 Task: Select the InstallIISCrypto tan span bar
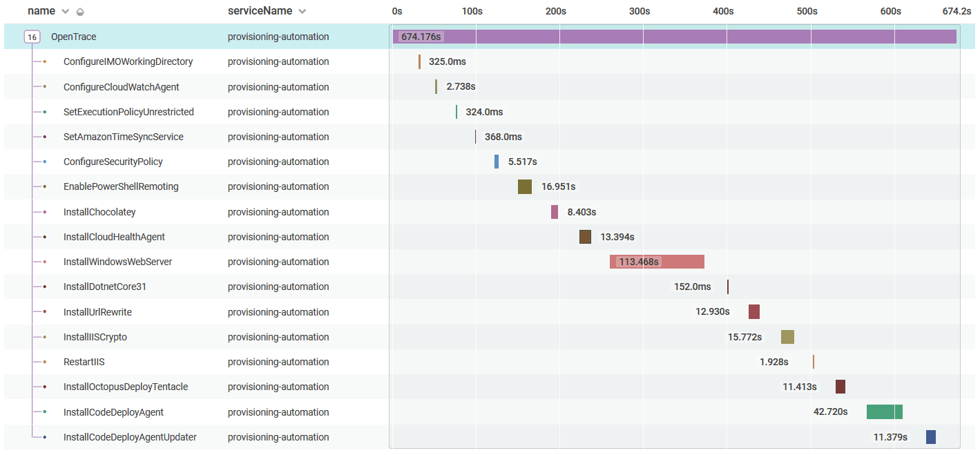tap(787, 337)
